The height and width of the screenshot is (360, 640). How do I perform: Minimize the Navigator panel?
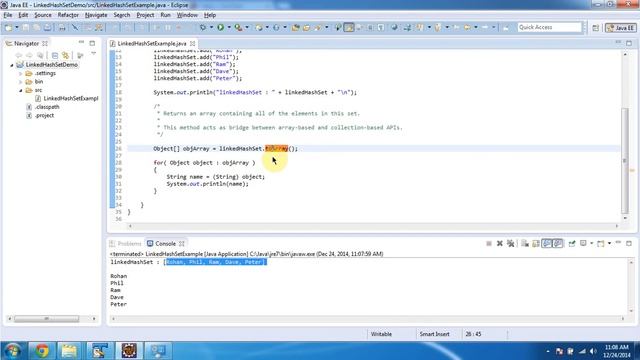81,42
